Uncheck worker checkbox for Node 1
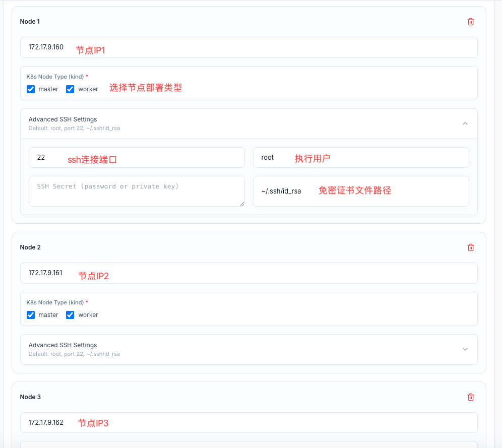Image resolution: width=502 pixels, height=448 pixels. pyautogui.click(x=70, y=89)
